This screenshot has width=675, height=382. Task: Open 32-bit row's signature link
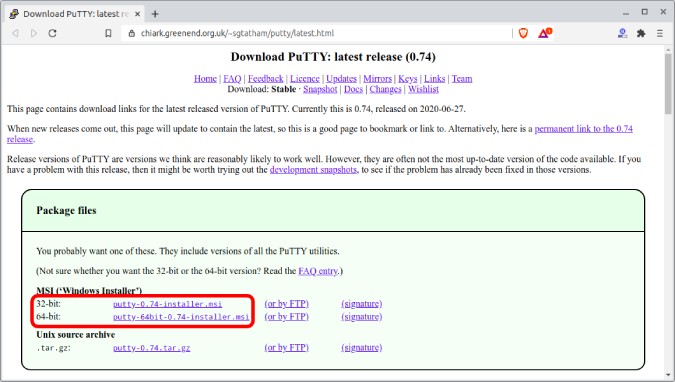(x=362, y=304)
